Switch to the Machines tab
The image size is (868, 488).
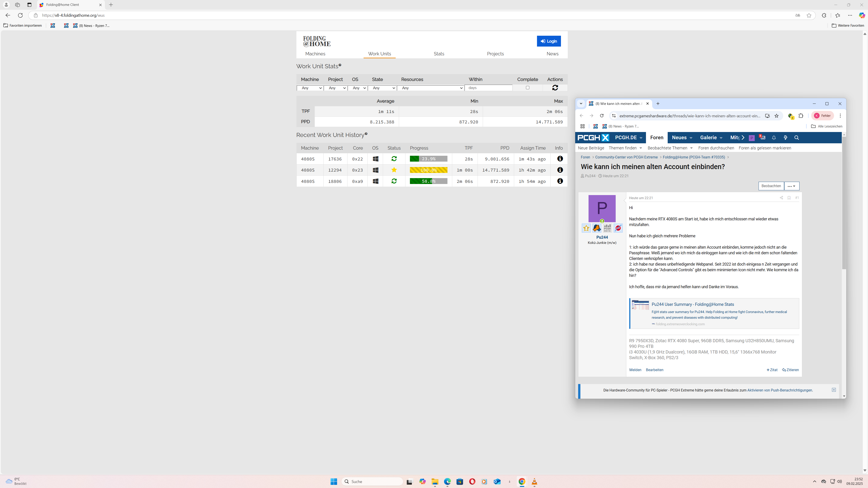click(x=315, y=54)
